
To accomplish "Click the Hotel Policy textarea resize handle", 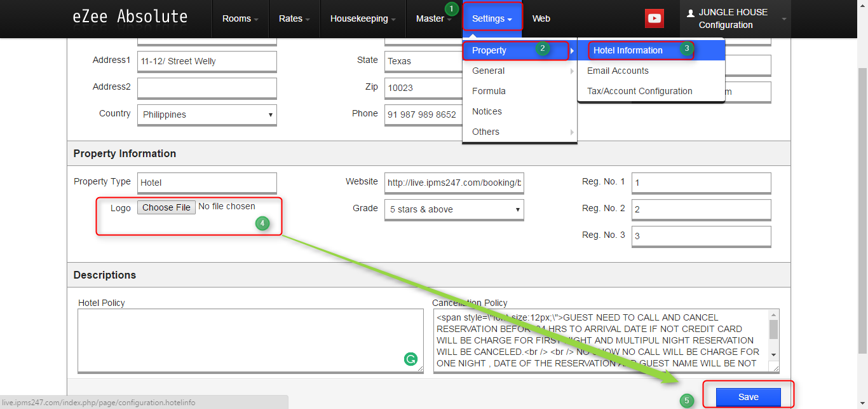I will [419, 368].
